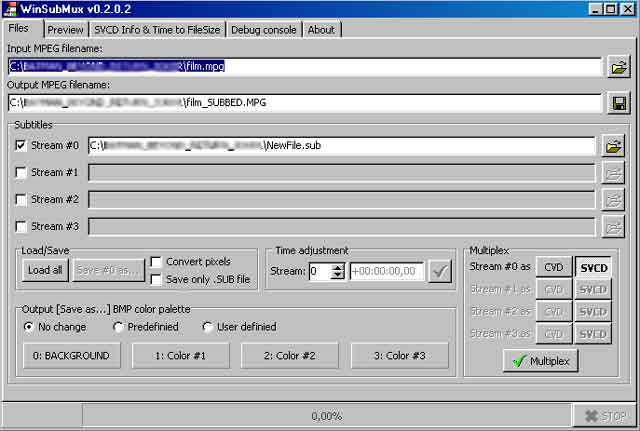640x431 pixels.
Task: Open the Debug console tab
Action: click(x=264, y=30)
